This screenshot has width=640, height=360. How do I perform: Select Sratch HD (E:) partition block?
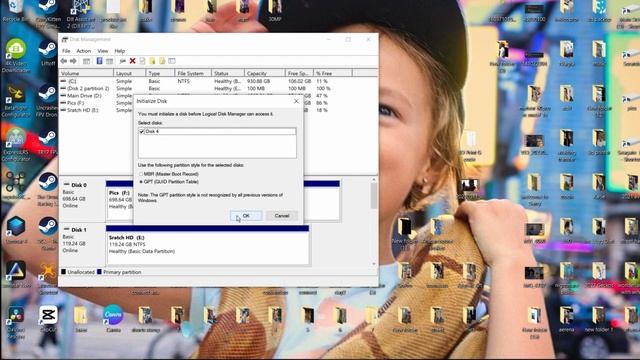click(x=207, y=245)
